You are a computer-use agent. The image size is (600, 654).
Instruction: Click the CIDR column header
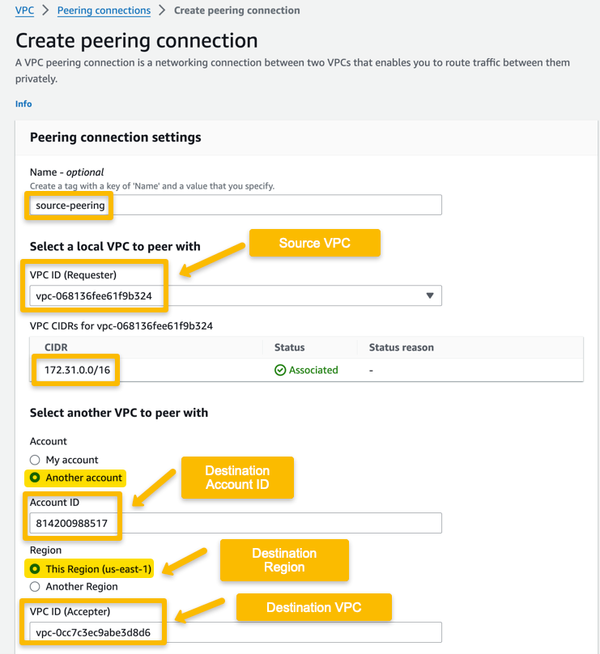(x=59, y=348)
